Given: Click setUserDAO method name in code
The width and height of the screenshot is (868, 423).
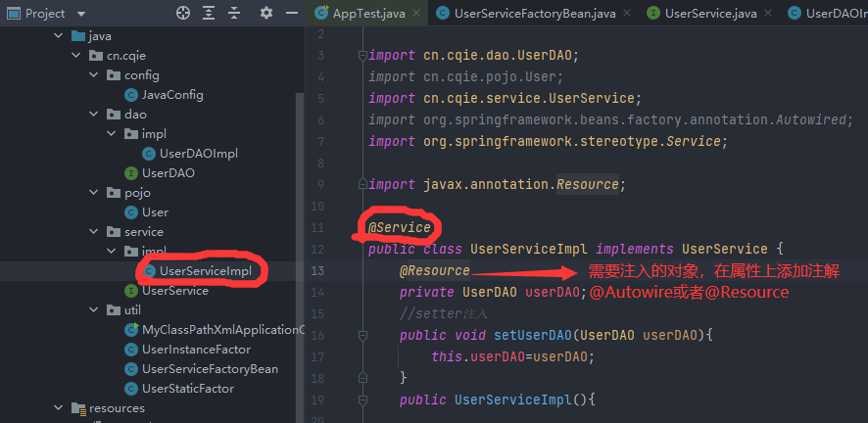Looking at the screenshot, I should pyautogui.click(x=533, y=335).
